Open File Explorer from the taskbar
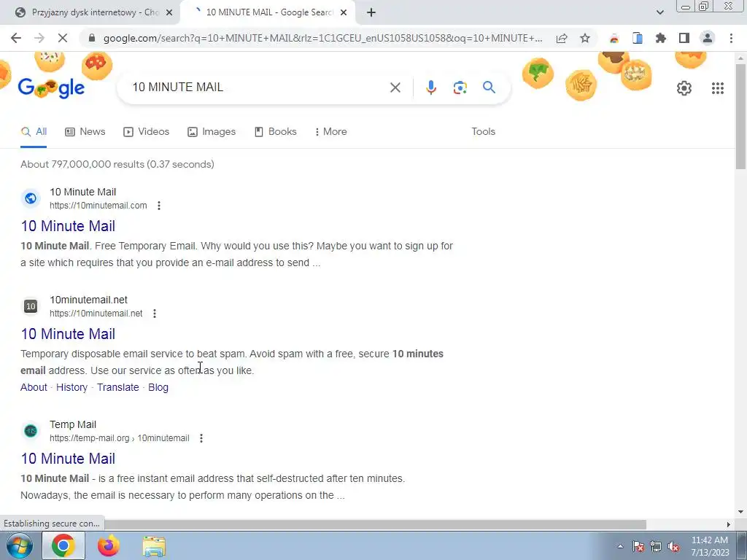The height and width of the screenshot is (560, 747). 155,546
